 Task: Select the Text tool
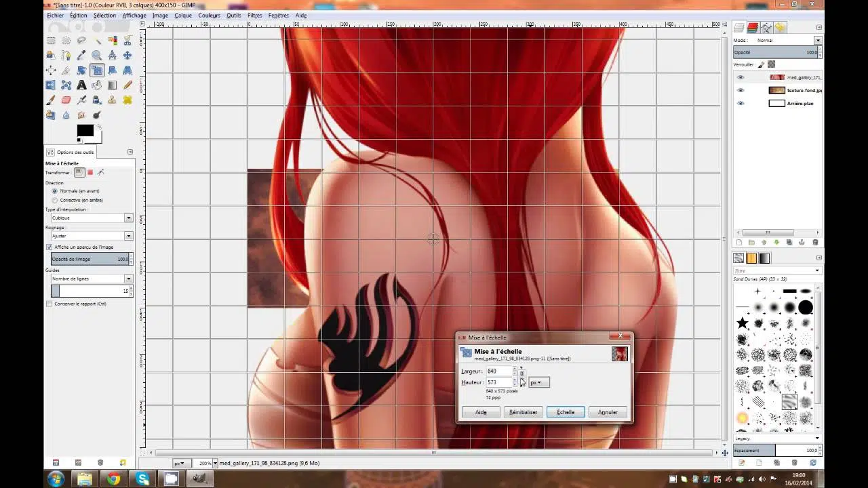81,85
